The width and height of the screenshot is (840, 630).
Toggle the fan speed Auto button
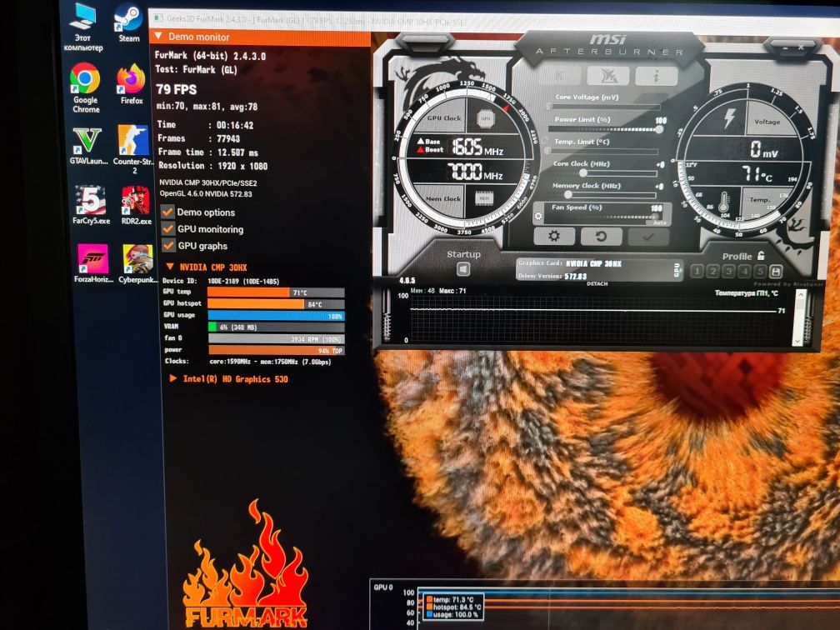coord(660,222)
